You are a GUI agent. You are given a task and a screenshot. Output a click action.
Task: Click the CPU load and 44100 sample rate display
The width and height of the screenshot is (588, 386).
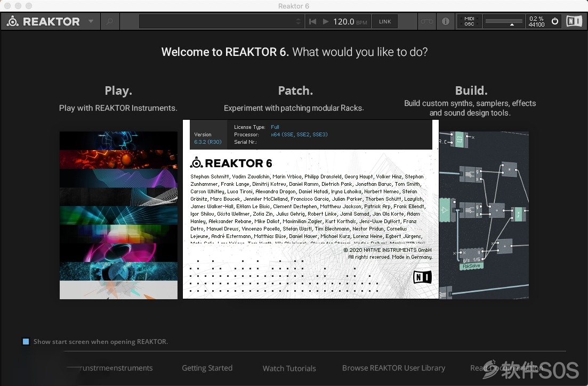pos(536,21)
